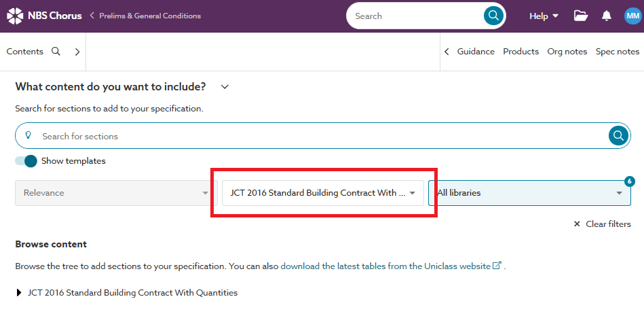644x316 pixels.
Task: Click the Search for sections input field
Action: coord(319,136)
